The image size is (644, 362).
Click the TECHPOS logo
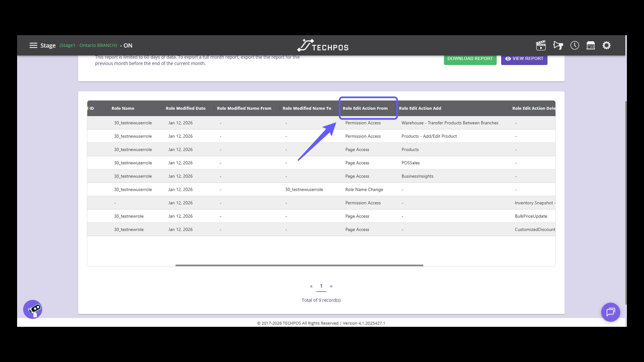point(322,45)
